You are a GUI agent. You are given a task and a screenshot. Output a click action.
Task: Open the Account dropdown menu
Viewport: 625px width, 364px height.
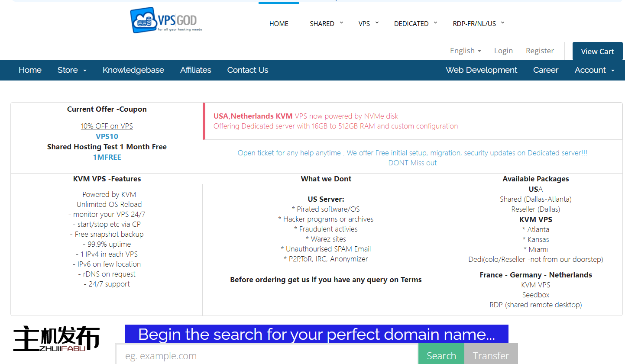(594, 70)
